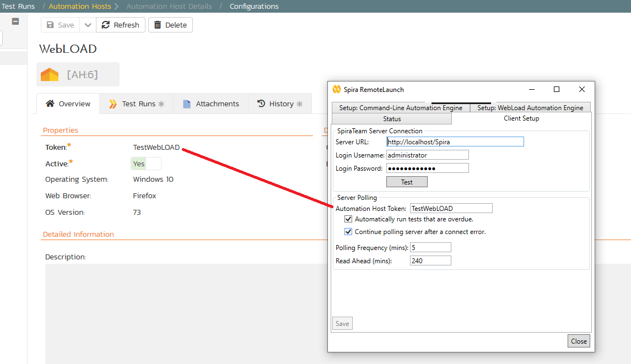Open Setup: WebLoad Automation Engine tab
The image size is (631, 364).
tap(530, 108)
